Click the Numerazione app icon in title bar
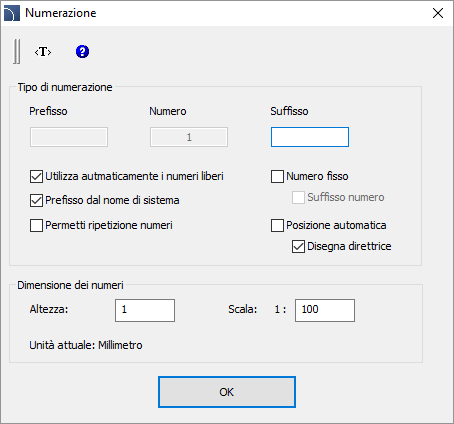The image size is (454, 424). point(12,13)
